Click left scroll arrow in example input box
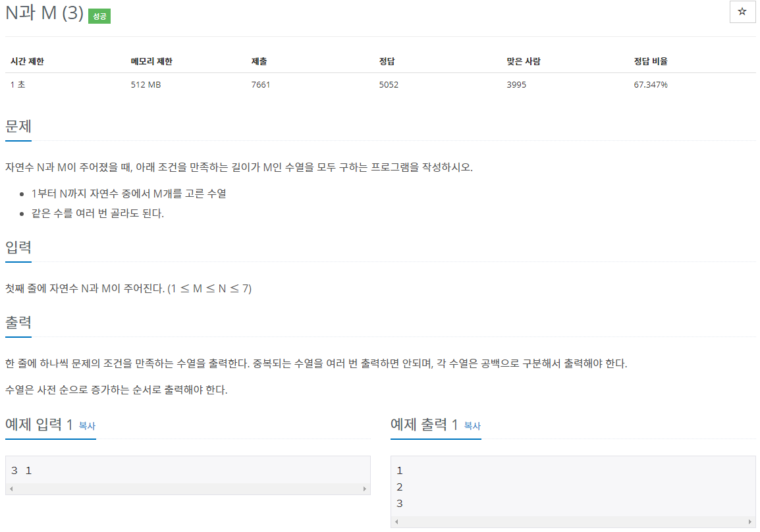760x532 pixels. [x=11, y=489]
